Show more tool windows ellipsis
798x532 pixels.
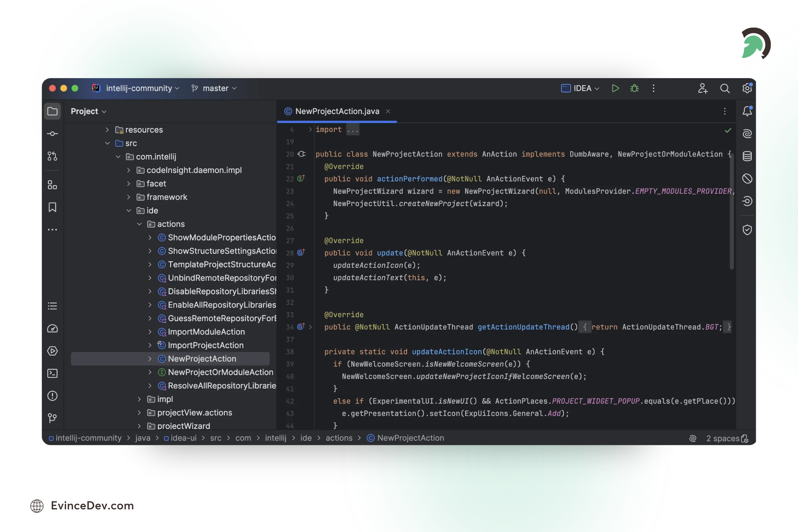[52, 230]
